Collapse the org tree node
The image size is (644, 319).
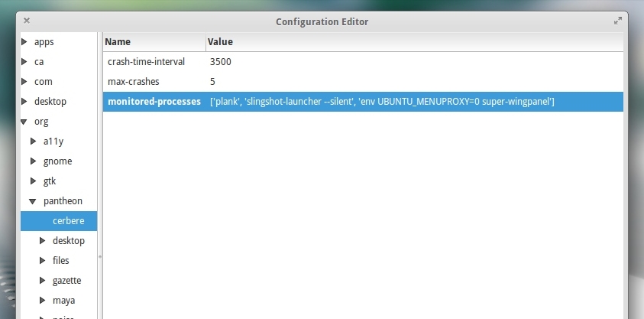pos(24,122)
